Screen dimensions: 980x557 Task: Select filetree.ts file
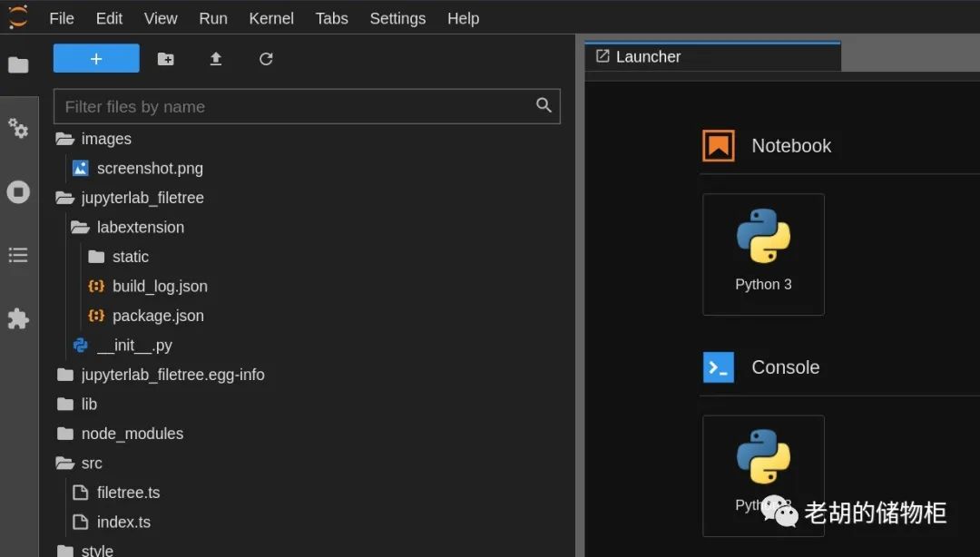point(116,493)
